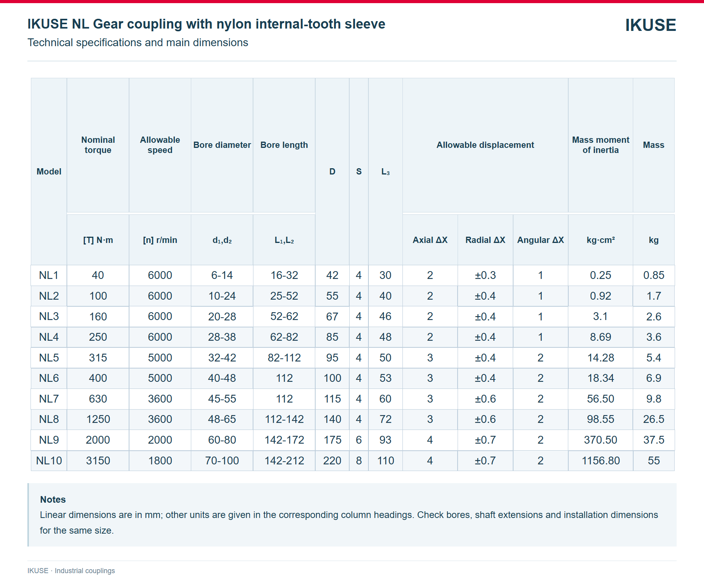Select the NL6 model cell

tap(49, 378)
